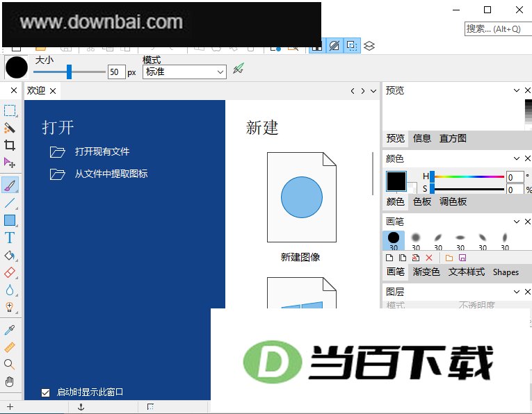This screenshot has height=414, width=532.
Task: Click the anchor icon in status bar
Action: (x=81, y=407)
